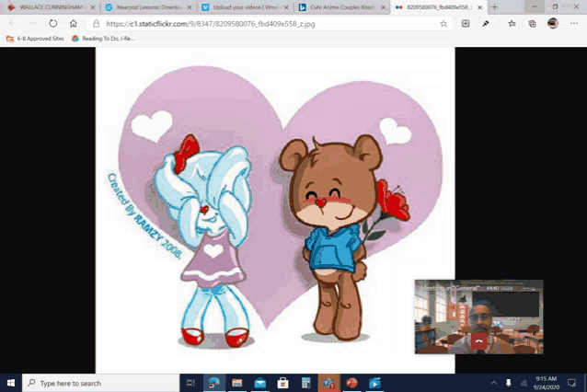The width and height of the screenshot is (587, 392).
Task: Switch to the Cute Anime Couples tab
Action: click(x=342, y=7)
